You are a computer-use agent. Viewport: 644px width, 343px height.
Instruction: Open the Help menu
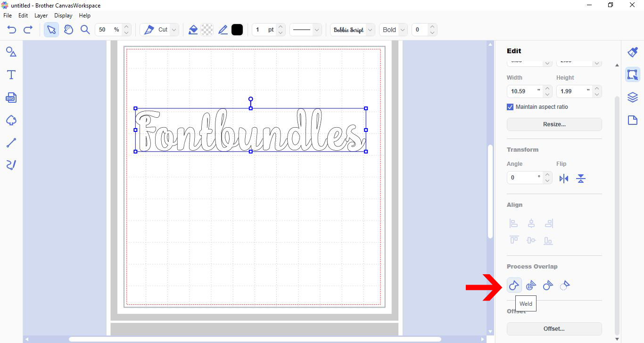point(85,16)
